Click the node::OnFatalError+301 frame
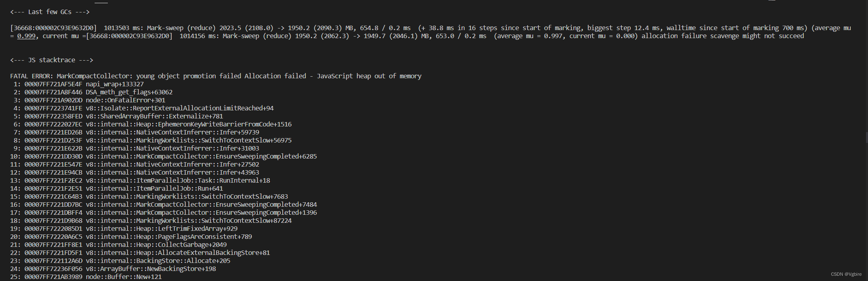Viewport: 868px width, 281px height. tap(125, 100)
